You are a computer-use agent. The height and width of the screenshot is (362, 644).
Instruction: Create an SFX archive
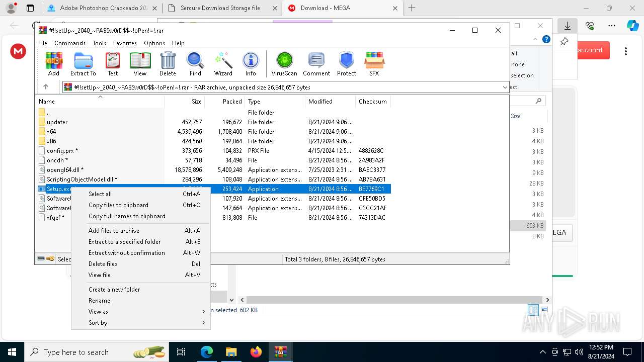[x=374, y=64]
